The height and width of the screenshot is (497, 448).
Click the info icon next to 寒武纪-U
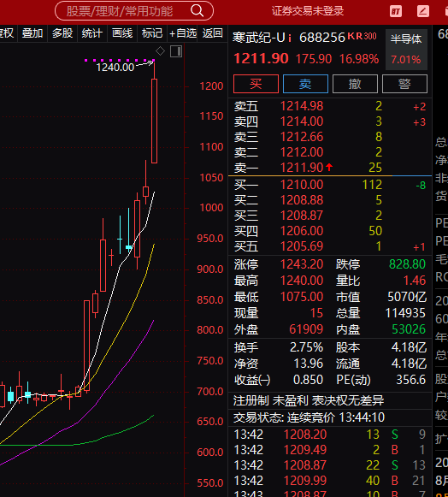click(x=290, y=38)
